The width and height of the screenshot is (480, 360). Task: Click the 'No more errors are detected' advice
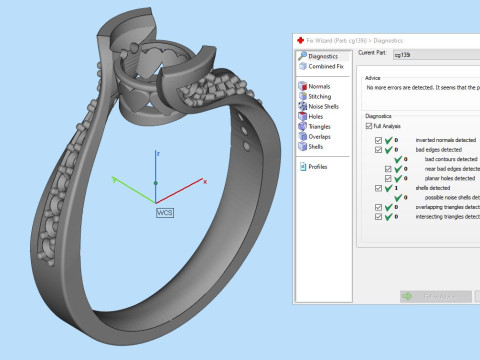pos(423,88)
